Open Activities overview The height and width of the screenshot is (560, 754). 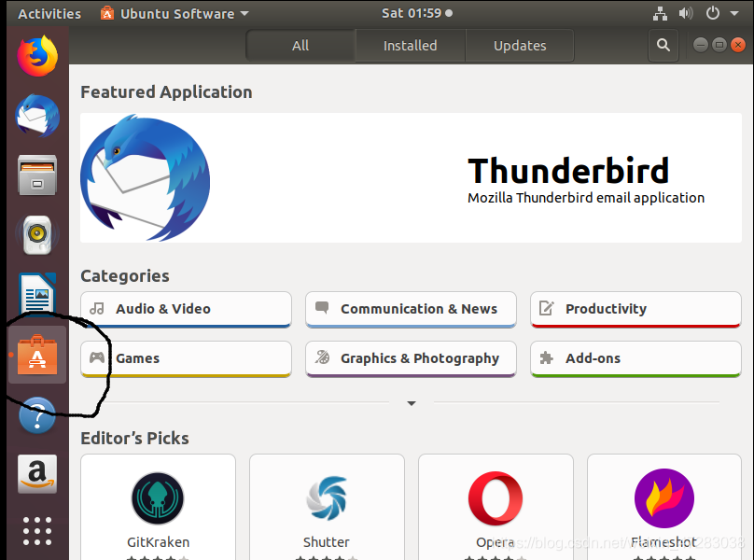pyautogui.click(x=49, y=13)
